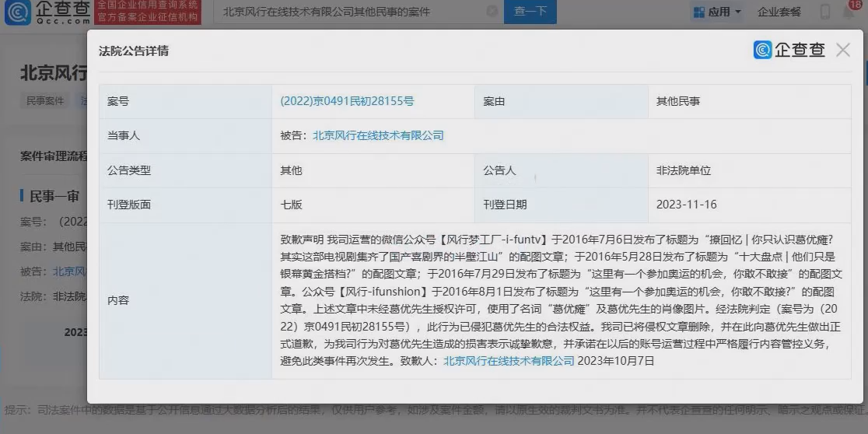
Task: Click the 被告 company link in left panel
Action: tap(68, 271)
